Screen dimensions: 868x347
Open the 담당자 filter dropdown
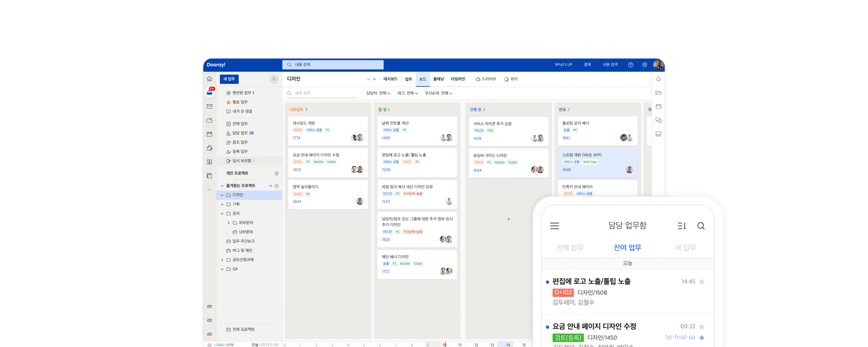[378, 93]
